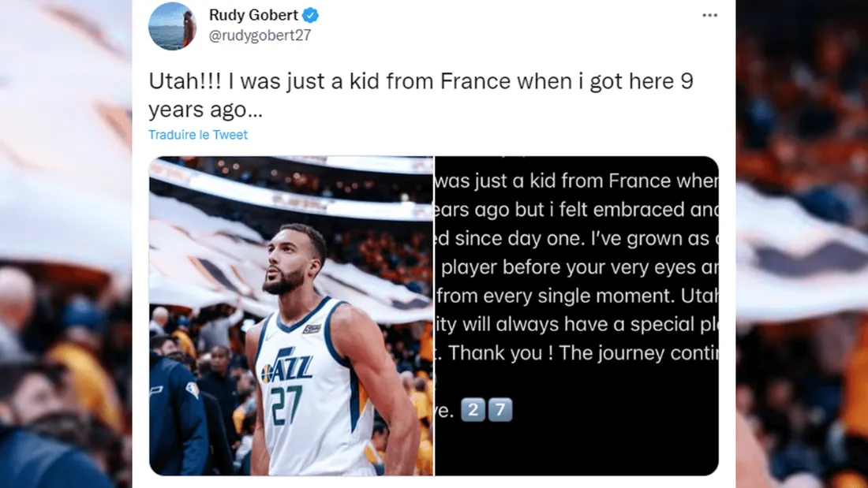Select the word Utah in the tweet text

(x=173, y=80)
